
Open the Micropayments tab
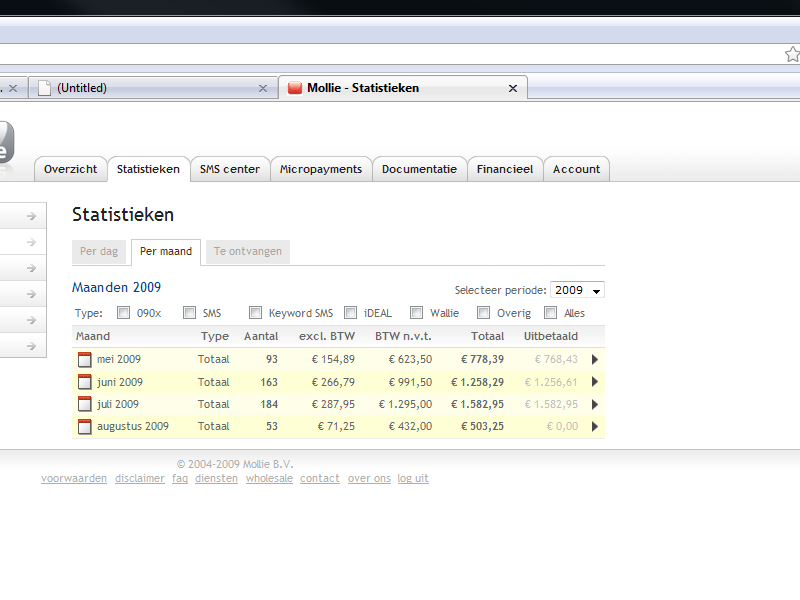[x=321, y=169]
